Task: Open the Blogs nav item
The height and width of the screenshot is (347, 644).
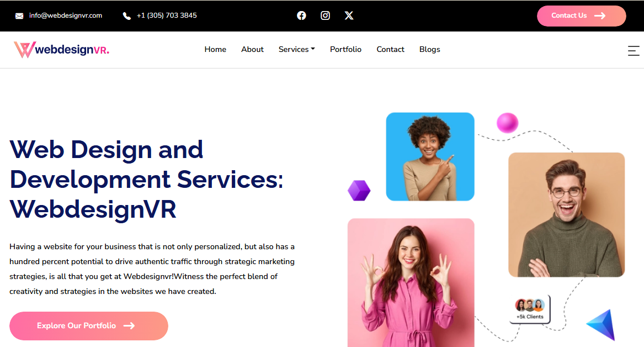Action: 429,49
